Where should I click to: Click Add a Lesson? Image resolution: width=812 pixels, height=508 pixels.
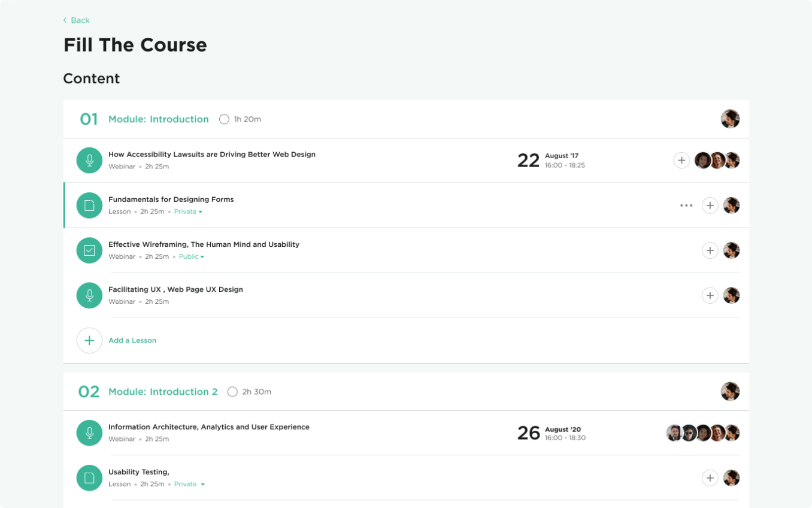point(132,340)
